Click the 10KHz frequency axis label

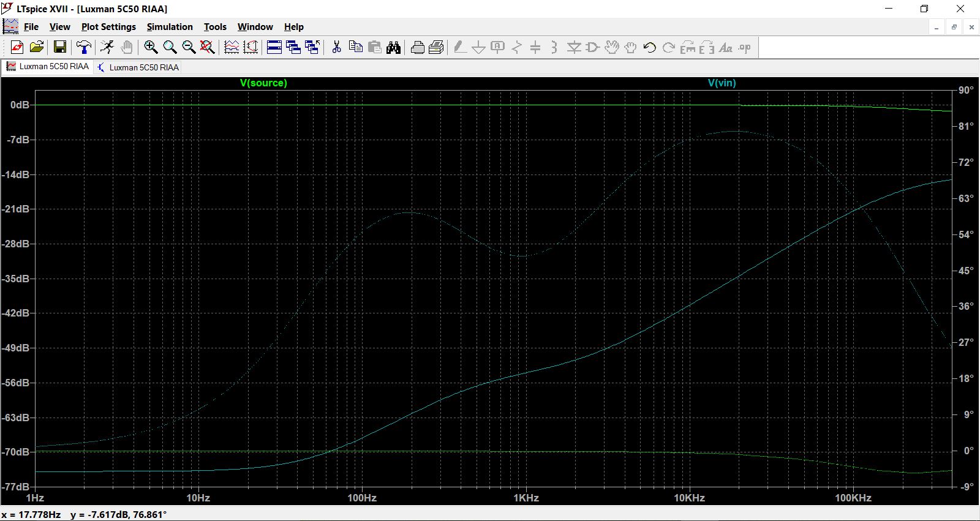pyautogui.click(x=690, y=498)
